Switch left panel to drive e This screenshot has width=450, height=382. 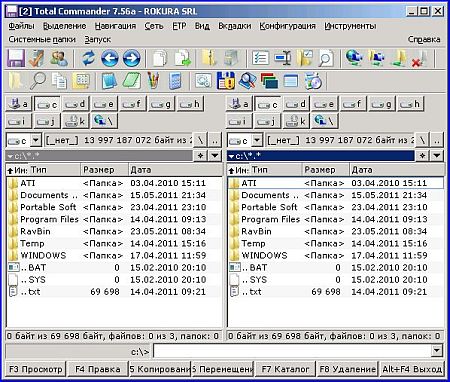coord(104,104)
